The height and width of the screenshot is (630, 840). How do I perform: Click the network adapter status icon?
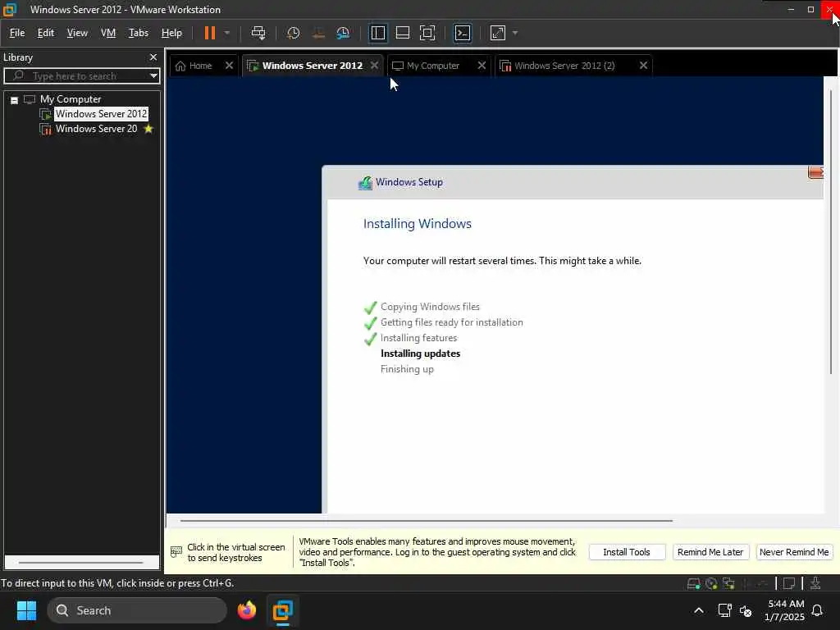728,584
